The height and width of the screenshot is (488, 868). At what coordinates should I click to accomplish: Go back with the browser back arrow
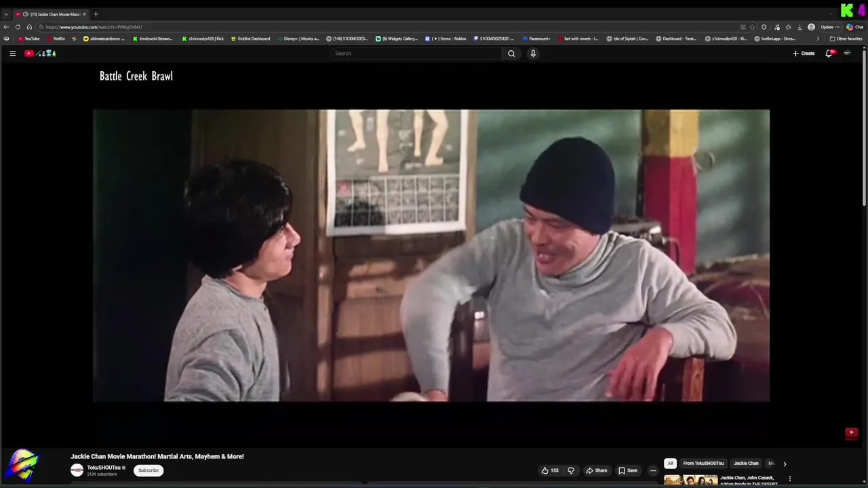pyautogui.click(x=6, y=27)
